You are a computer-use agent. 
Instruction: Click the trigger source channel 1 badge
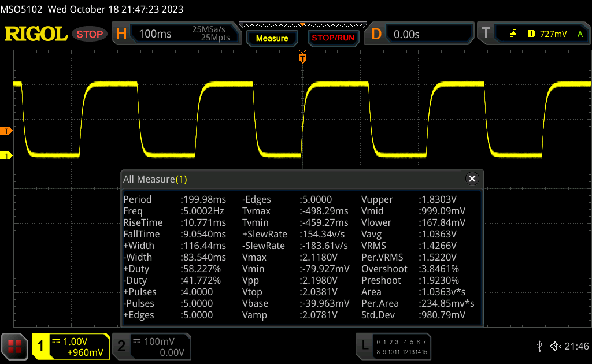coord(531,34)
